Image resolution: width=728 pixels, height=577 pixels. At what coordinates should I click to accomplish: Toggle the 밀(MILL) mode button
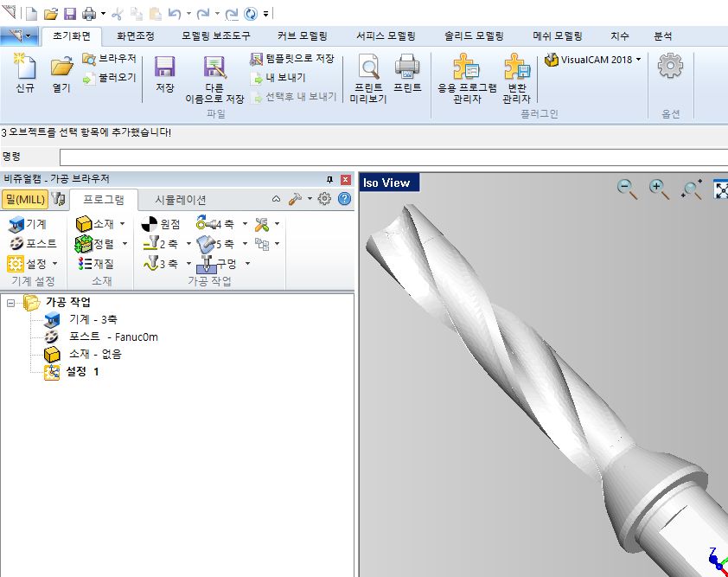(24, 200)
